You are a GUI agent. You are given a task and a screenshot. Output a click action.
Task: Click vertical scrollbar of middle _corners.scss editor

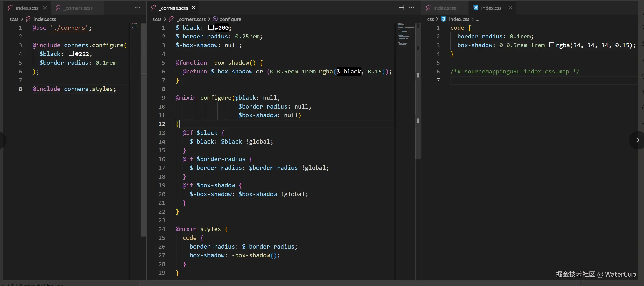point(418,91)
